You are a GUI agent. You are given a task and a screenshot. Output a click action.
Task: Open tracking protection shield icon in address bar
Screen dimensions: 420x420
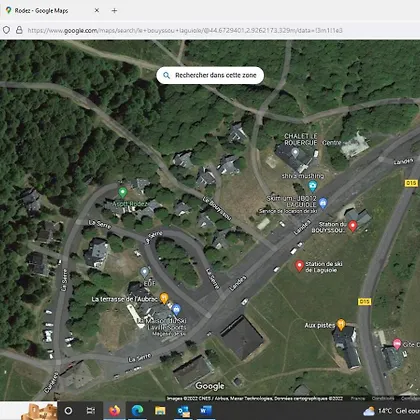(x=6, y=30)
